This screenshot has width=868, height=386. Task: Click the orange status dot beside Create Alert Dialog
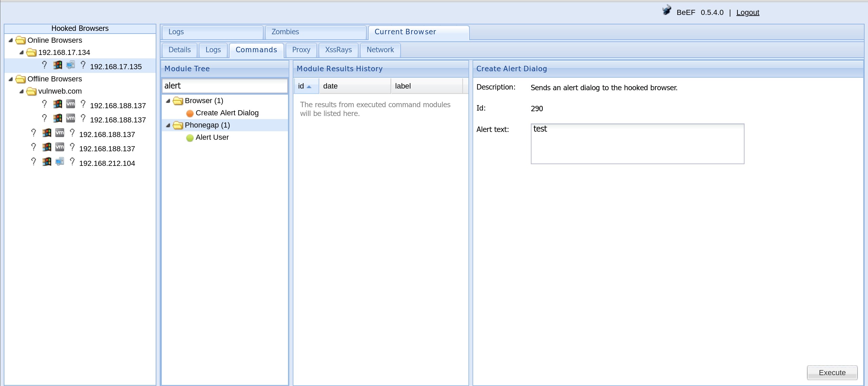pyautogui.click(x=190, y=113)
